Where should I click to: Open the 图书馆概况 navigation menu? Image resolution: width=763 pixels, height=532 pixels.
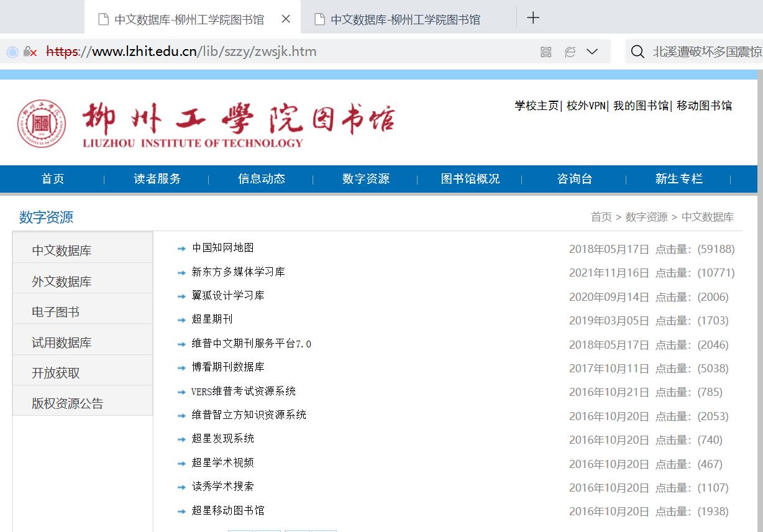tap(470, 179)
